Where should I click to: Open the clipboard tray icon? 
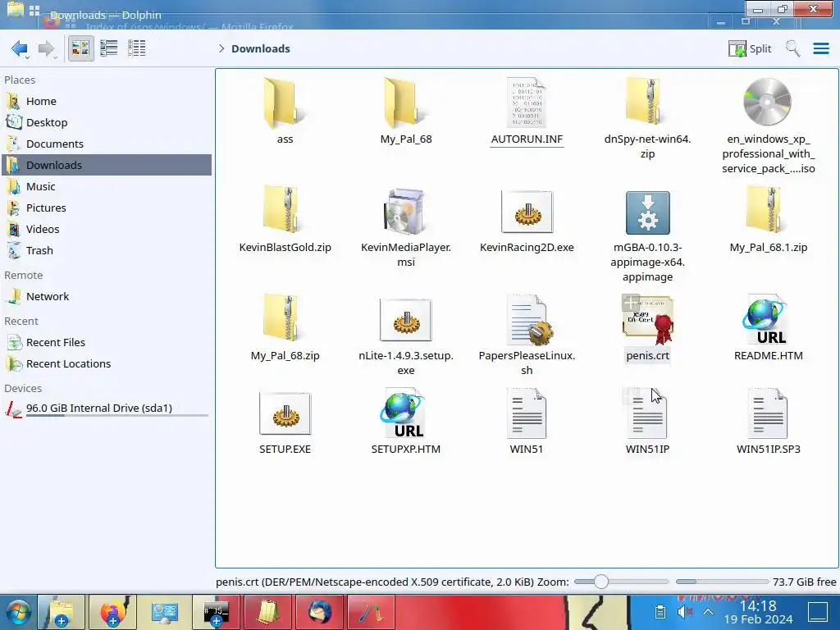(x=660, y=612)
